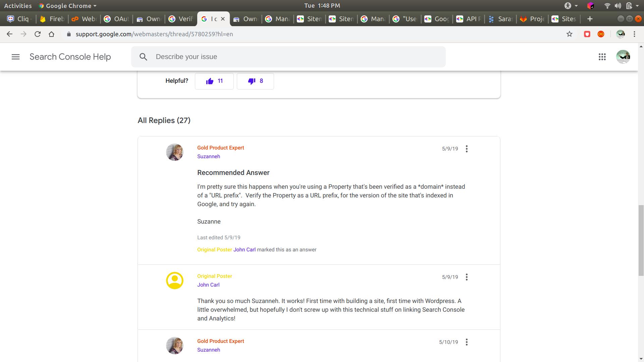Click the thumbs down button

[x=255, y=81]
